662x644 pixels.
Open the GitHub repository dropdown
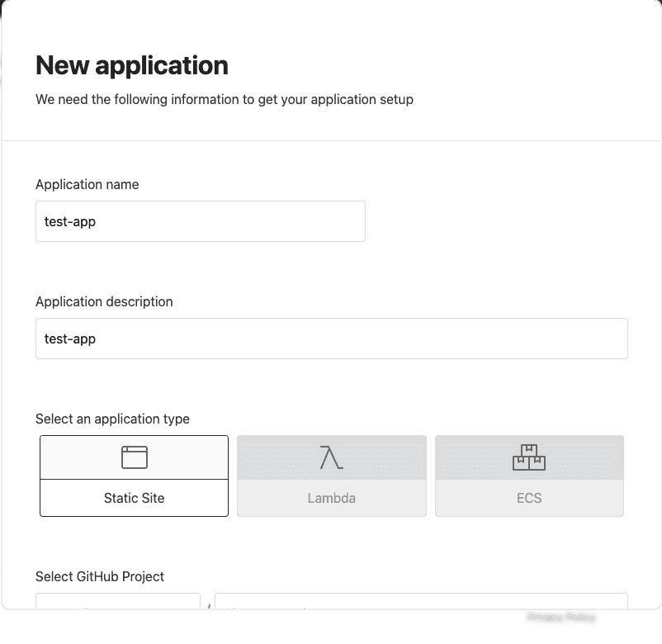pyautogui.click(x=421, y=601)
